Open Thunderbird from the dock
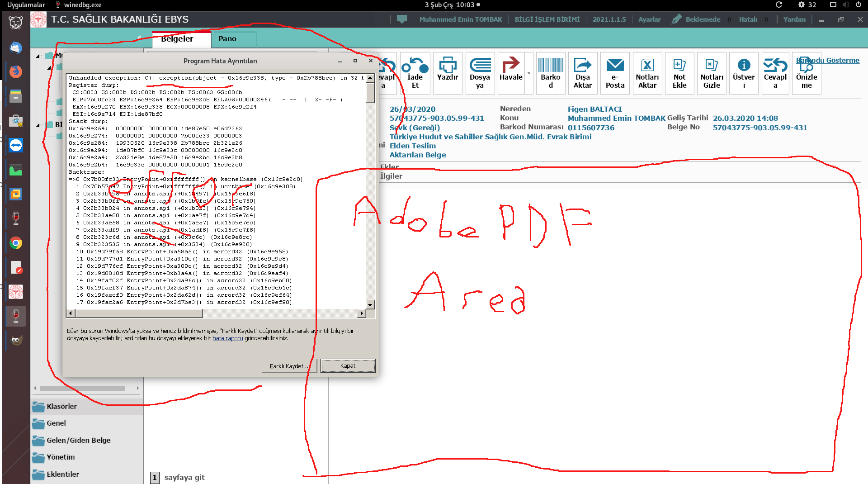This screenshot has width=868, height=484. point(16,47)
